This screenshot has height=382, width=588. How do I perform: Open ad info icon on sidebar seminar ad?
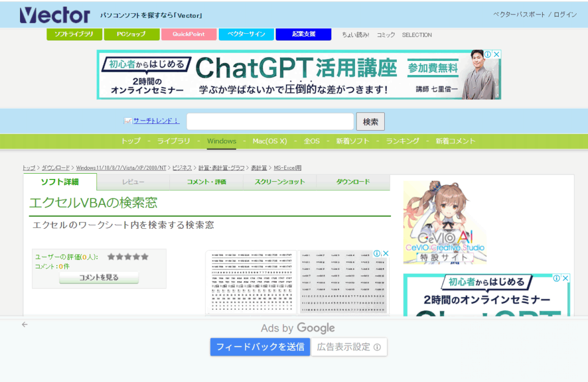click(557, 278)
